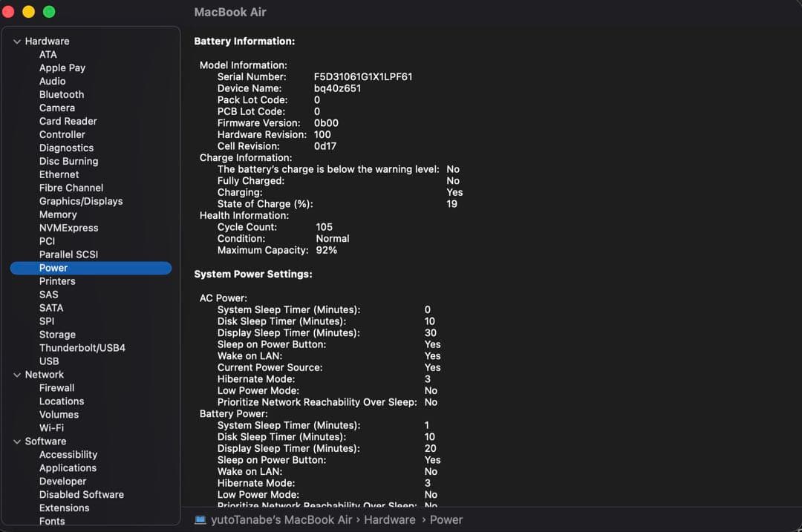Select Accessibility under Software
Screen dimensions: 802x532
(68, 455)
